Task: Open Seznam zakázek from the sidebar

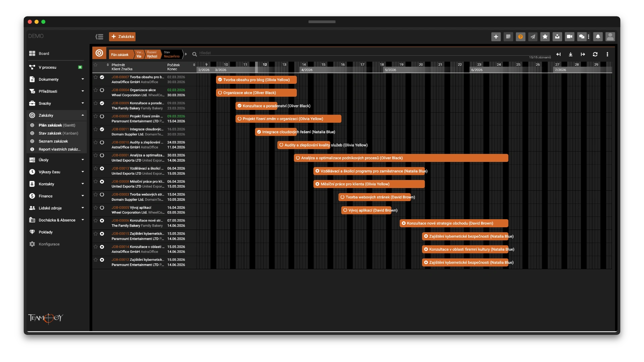Action: point(52,141)
